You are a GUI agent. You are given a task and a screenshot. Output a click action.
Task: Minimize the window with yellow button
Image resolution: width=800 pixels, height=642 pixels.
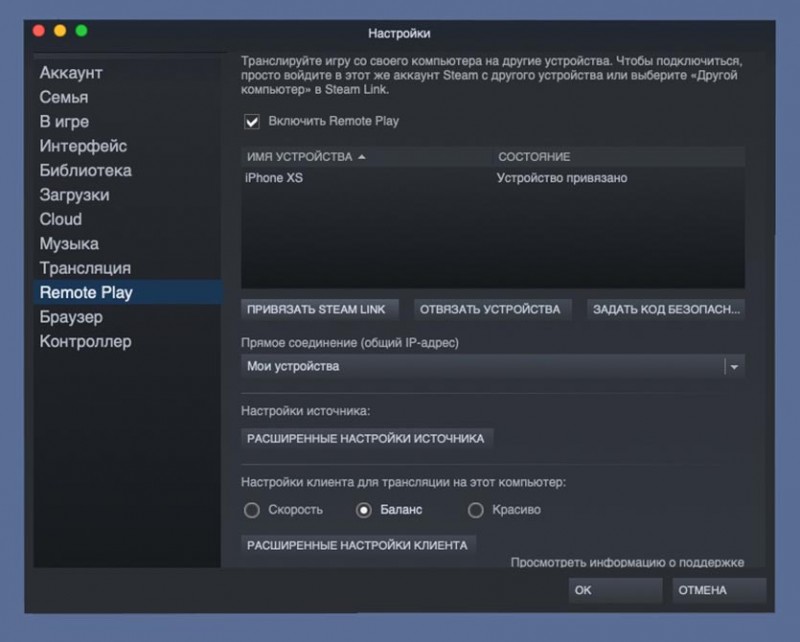tap(60, 31)
